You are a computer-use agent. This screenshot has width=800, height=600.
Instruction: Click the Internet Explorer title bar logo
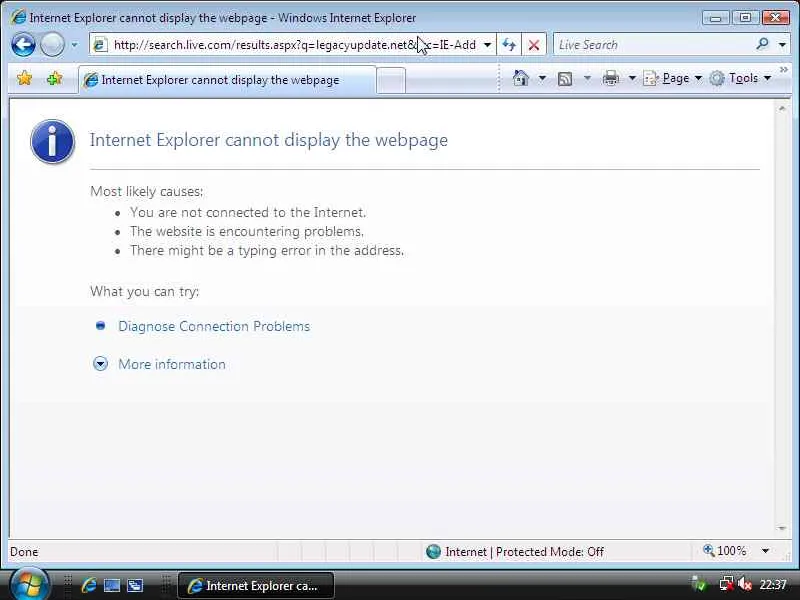click(18, 17)
